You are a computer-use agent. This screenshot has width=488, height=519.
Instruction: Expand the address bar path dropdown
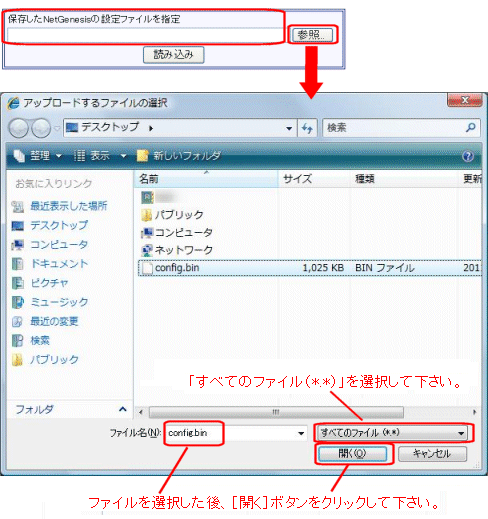click(x=289, y=128)
